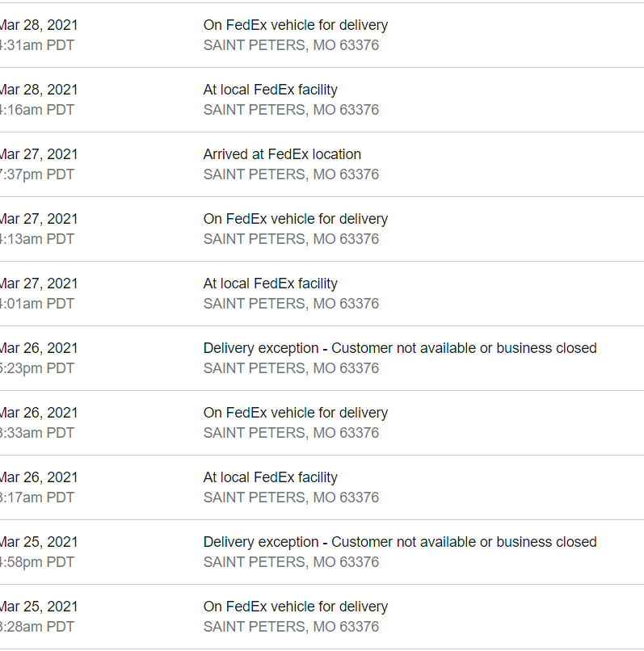Click the ":16am PDT" timestamp

[x=37, y=110]
